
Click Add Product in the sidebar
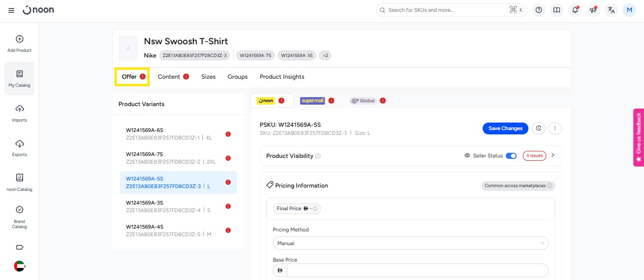click(x=19, y=44)
